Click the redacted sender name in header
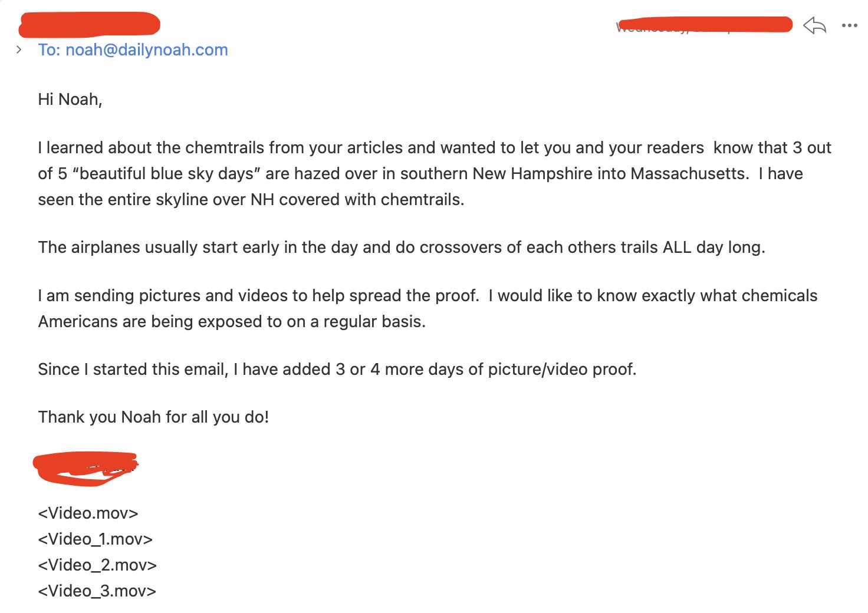 point(90,25)
